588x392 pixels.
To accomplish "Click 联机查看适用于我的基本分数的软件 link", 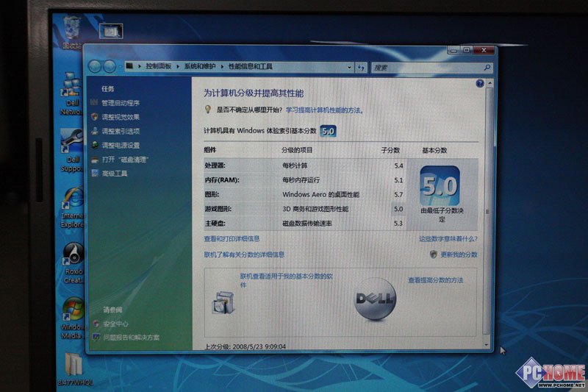I will point(286,280).
